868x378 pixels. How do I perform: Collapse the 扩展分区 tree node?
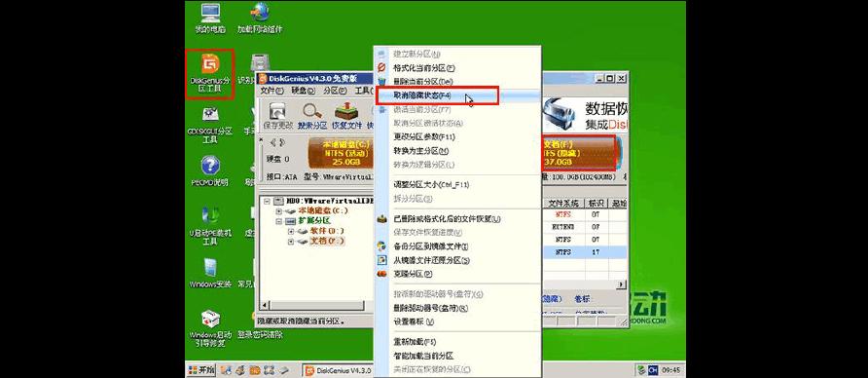[x=278, y=221]
